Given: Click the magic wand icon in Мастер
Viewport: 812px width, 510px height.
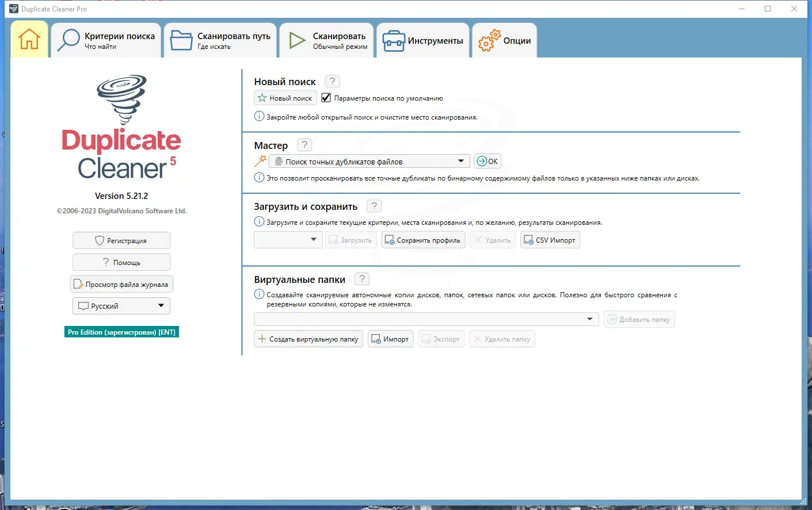Looking at the screenshot, I should click(x=260, y=161).
